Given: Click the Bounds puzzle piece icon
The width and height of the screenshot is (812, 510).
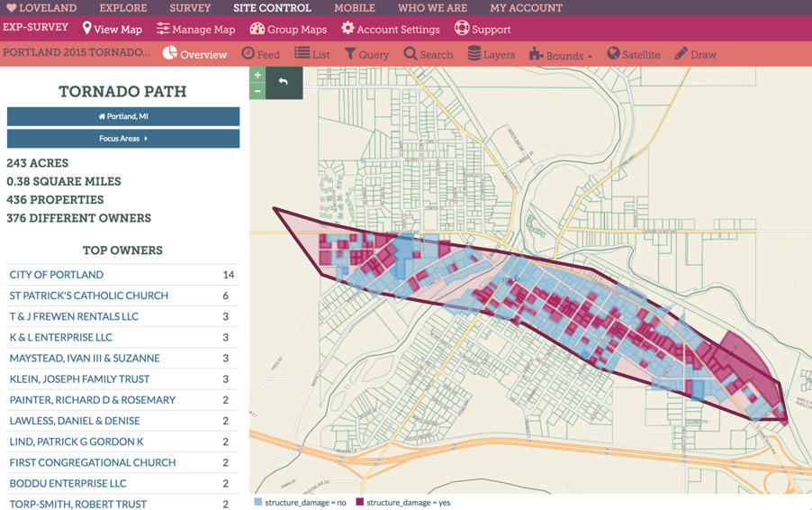Looking at the screenshot, I should (536, 54).
